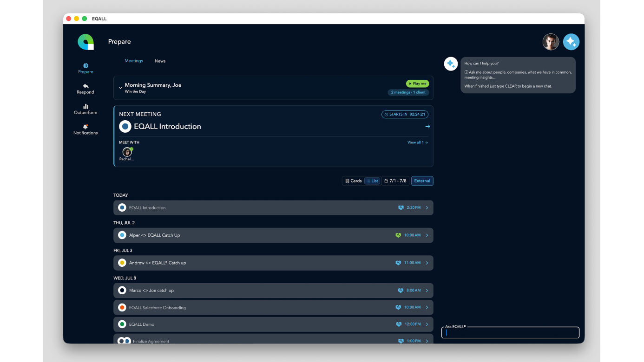Click handshake icon on EQALL Demo row
Viewport: 644px width, 362px height.
[x=398, y=324]
